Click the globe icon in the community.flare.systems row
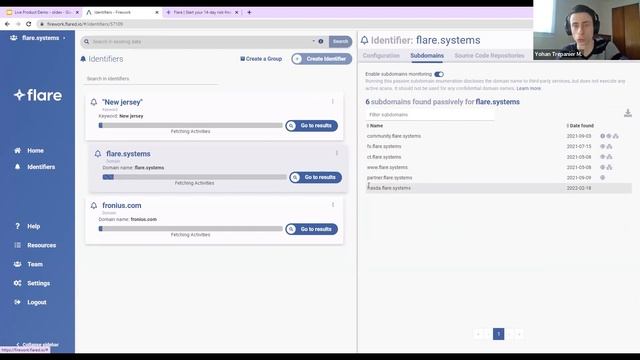 (609, 136)
